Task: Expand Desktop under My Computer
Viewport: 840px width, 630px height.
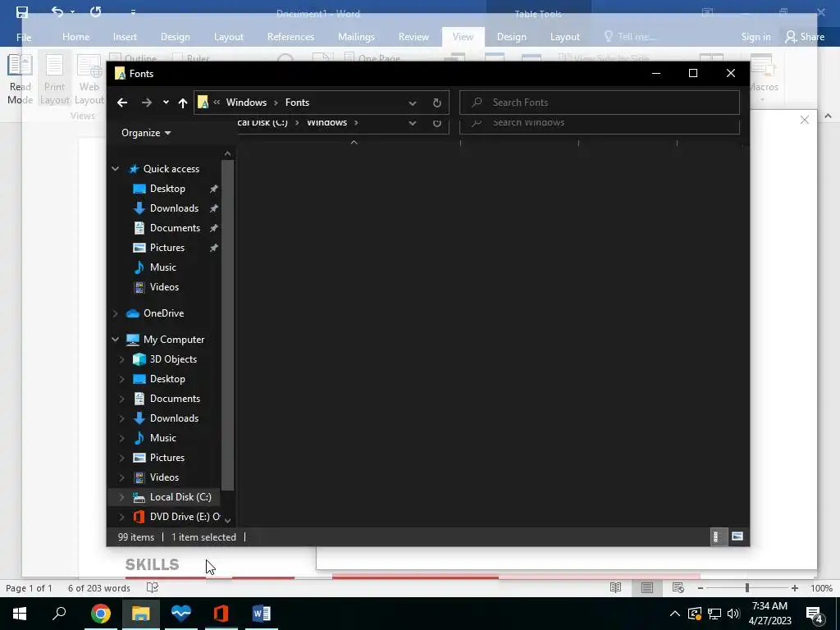Action: click(121, 379)
